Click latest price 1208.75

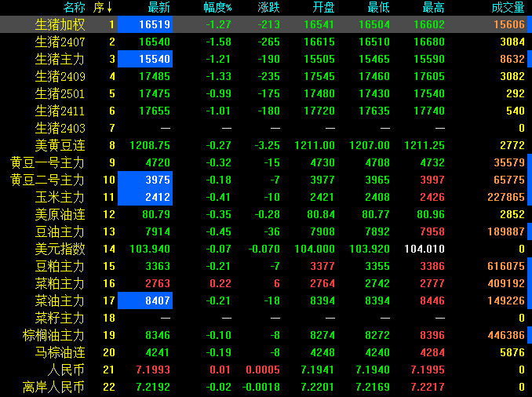tap(150, 146)
